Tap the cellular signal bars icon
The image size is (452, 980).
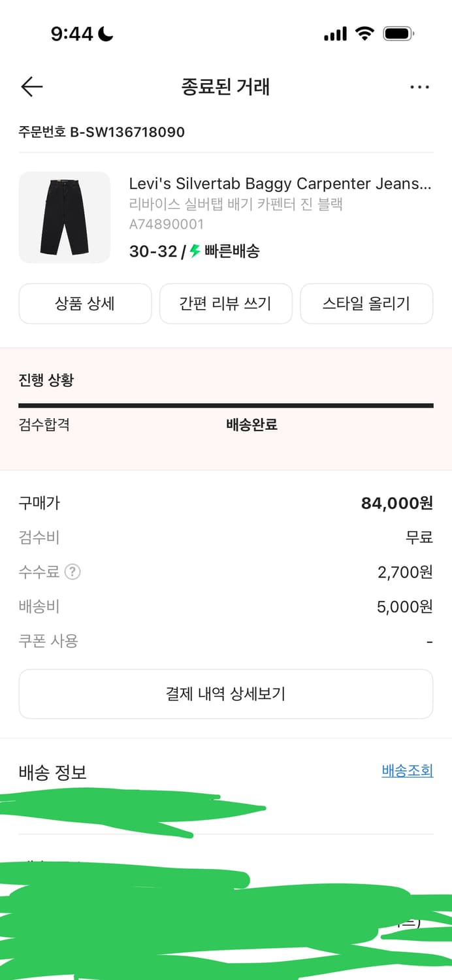point(335,31)
